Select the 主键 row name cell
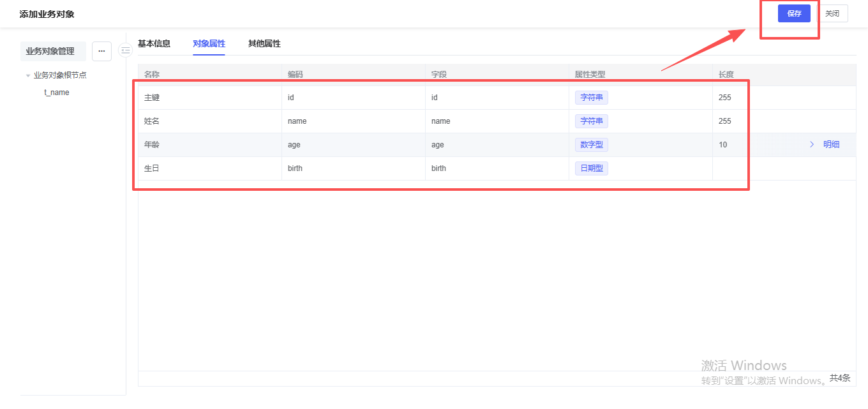 152,98
